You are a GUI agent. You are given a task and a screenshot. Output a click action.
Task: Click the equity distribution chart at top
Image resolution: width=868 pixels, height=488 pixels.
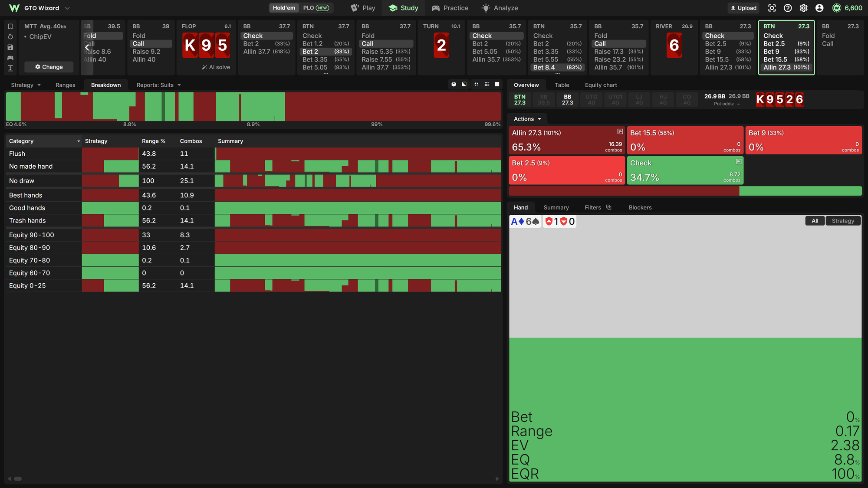coord(253,107)
